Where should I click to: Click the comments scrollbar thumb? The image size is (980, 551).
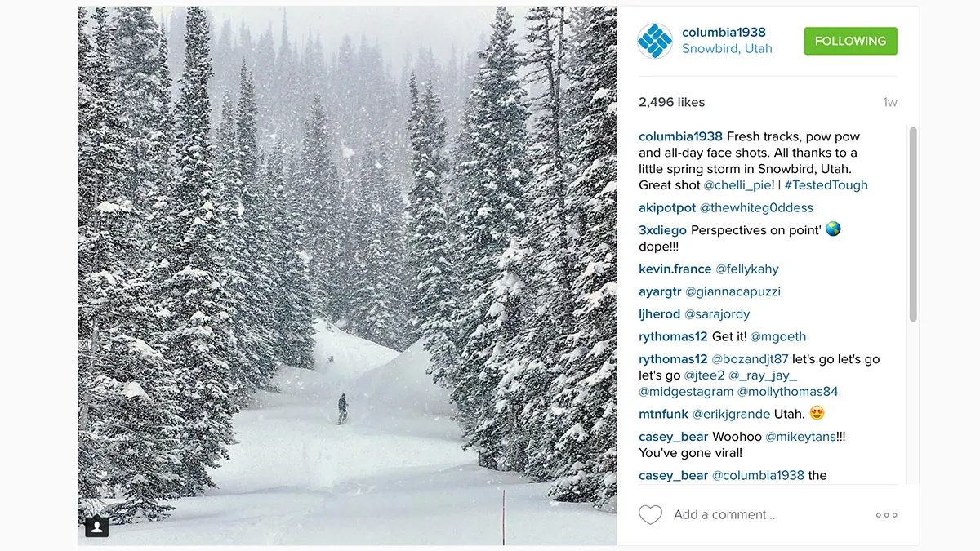click(912, 224)
